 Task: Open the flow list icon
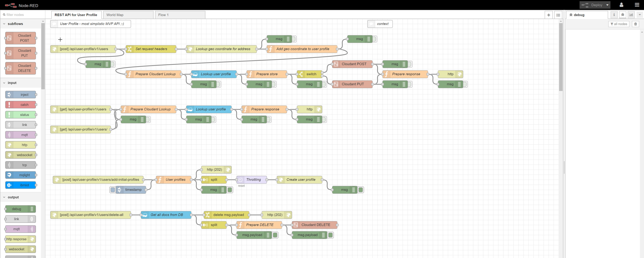coord(558,15)
